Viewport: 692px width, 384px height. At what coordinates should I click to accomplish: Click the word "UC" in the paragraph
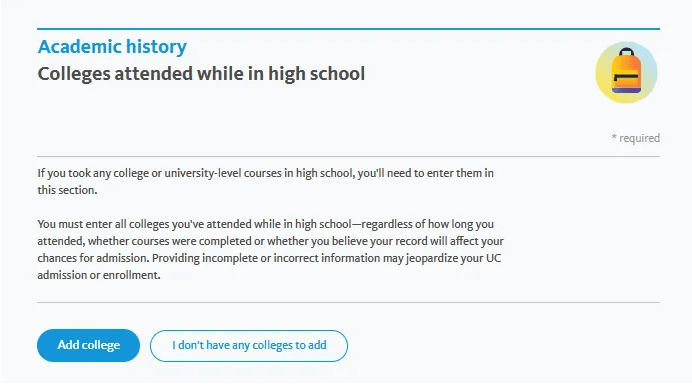click(x=493, y=258)
